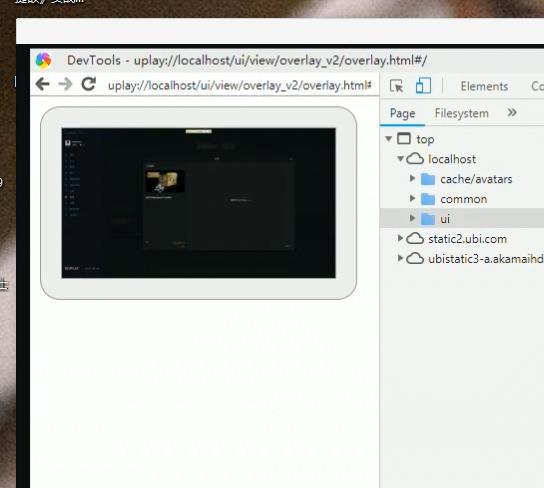Select the localhost tree entry

pyautogui.click(x=452, y=159)
